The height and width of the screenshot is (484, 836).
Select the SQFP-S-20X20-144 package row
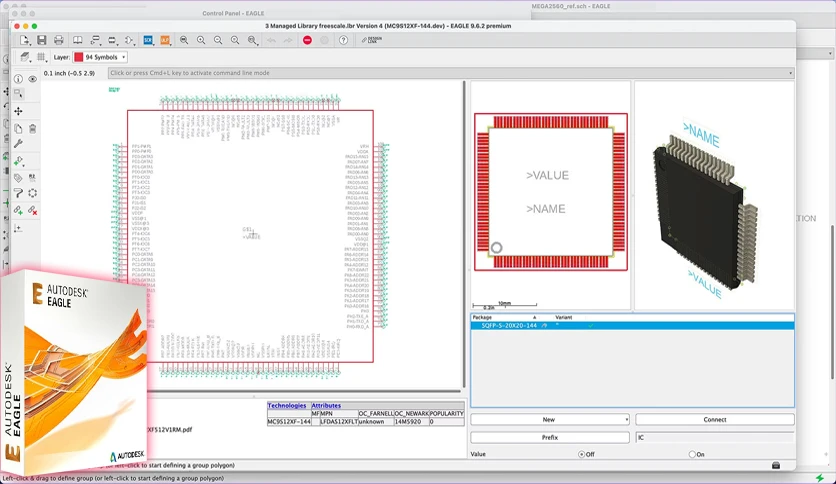coord(632,325)
